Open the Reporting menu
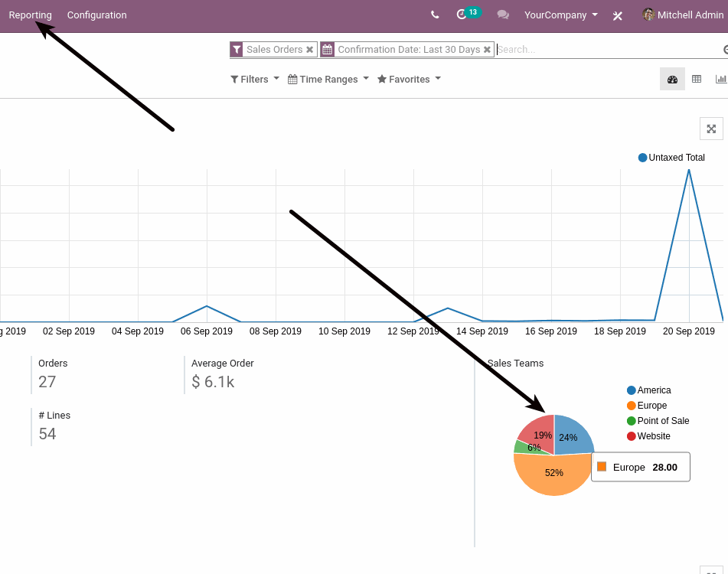Viewport: 728px width, 574px height. [x=30, y=15]
